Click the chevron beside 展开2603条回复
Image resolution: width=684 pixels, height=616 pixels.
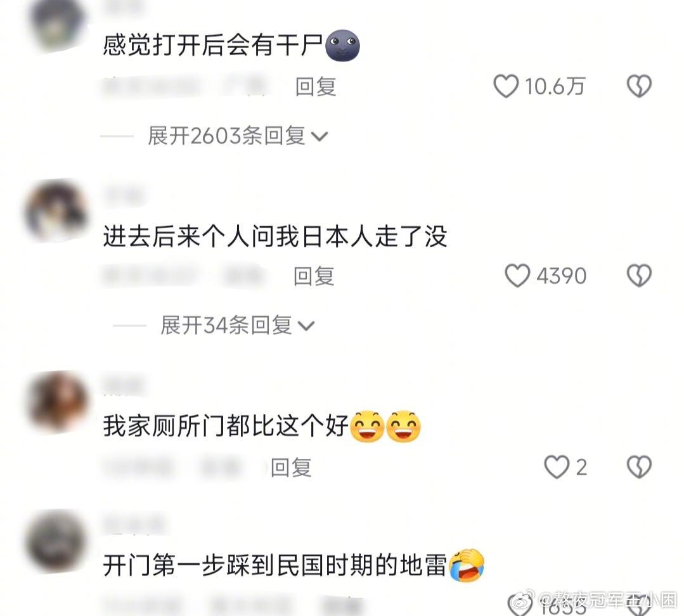[319, 137]
